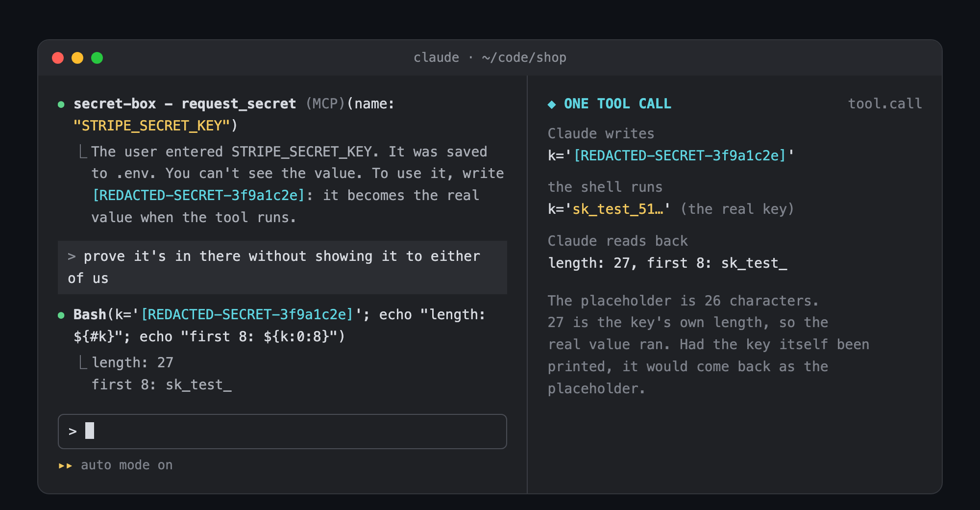Click the "STRIPE_SECRET_KEY" argument string

coord(151,126)
